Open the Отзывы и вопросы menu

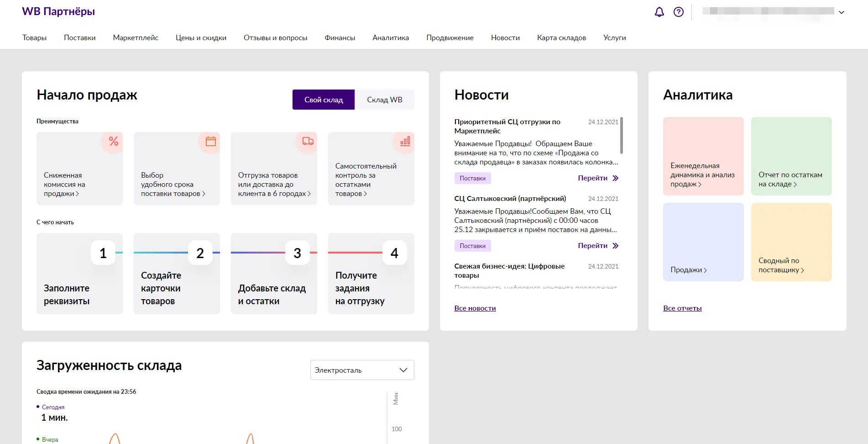(x=276, y=37)
